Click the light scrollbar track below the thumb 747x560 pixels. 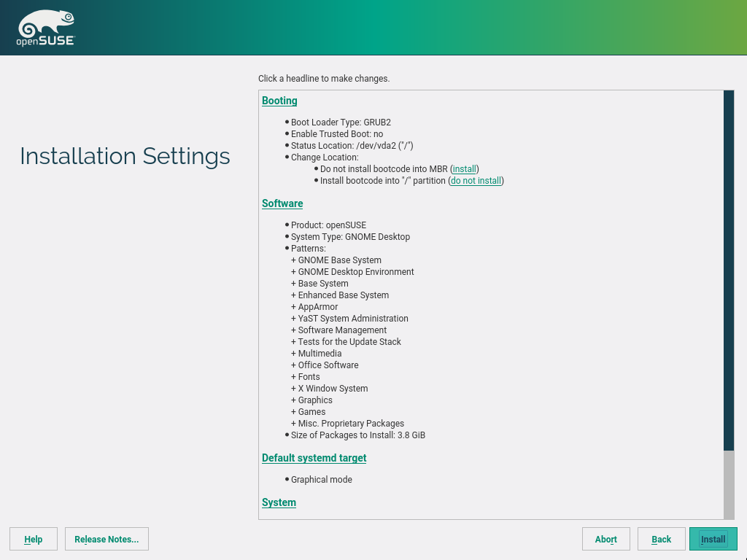click(x=728, y=484)
